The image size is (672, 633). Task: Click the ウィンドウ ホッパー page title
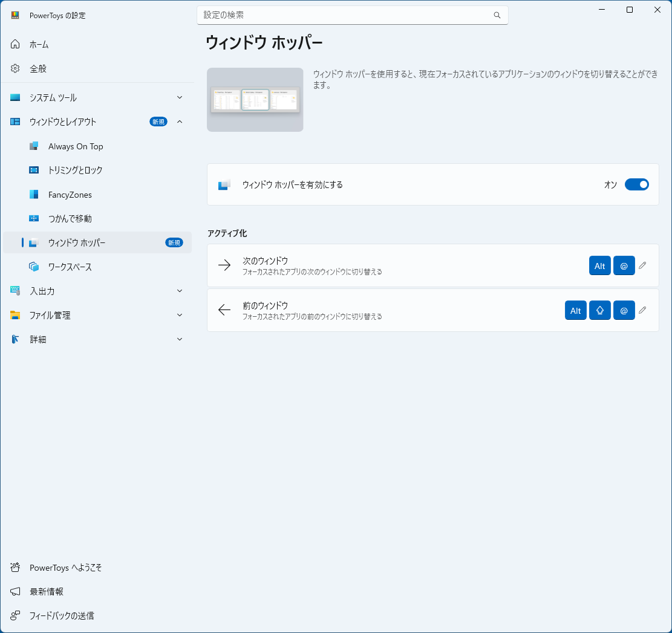coord(264,43)
